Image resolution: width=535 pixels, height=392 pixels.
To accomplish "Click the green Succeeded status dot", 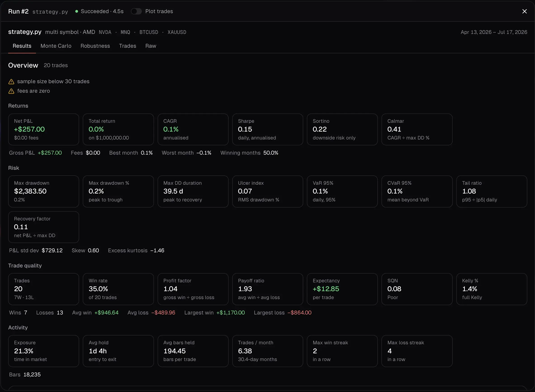I will 77,11.
